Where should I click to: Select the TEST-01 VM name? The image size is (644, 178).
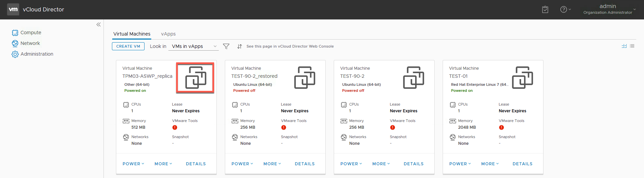(x=458, y=76)
